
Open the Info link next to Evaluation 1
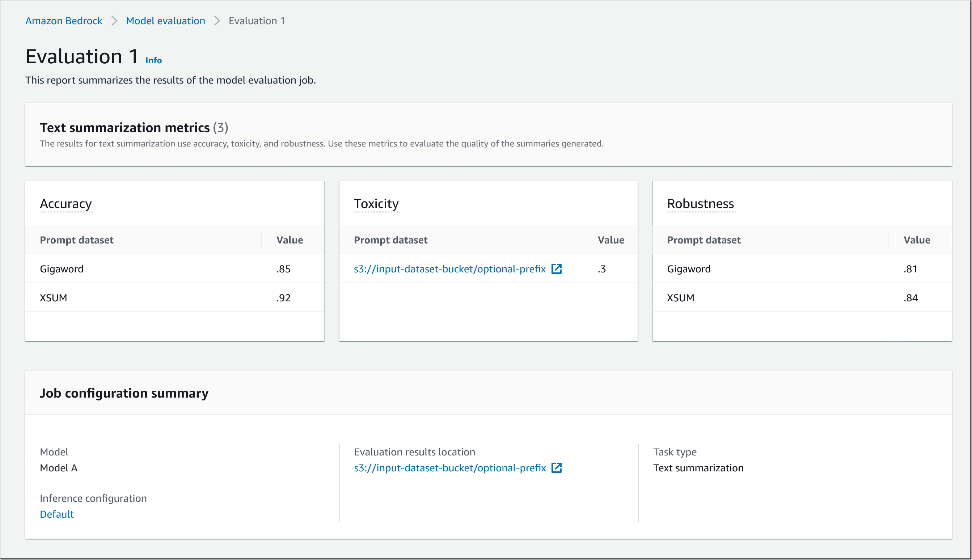[153, 60]
